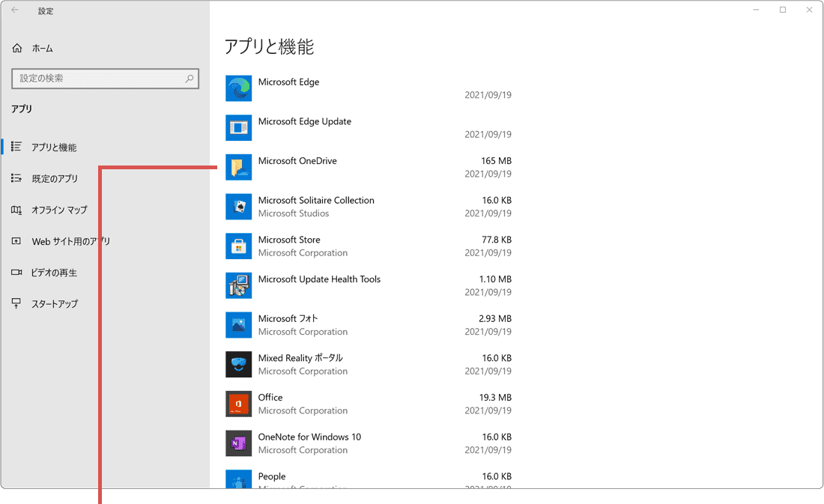Select the Microsoft Edge Update entry name
The width and height of the screenshot is (824, 504).
305,121
